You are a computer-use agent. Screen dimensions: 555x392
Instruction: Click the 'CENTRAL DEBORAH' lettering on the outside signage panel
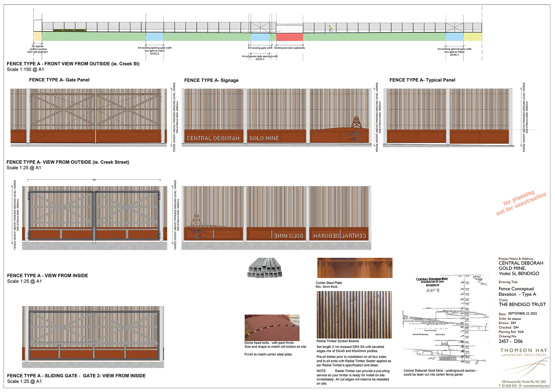213,138
